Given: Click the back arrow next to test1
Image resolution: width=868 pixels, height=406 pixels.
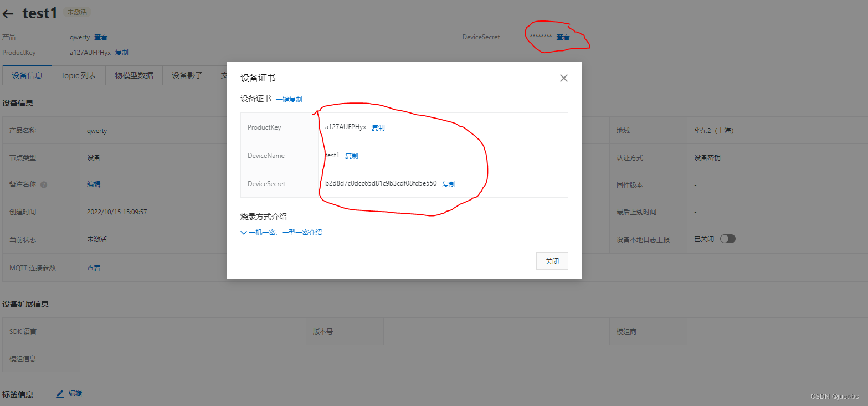Looking at the screenshot, I should [8, 13].
